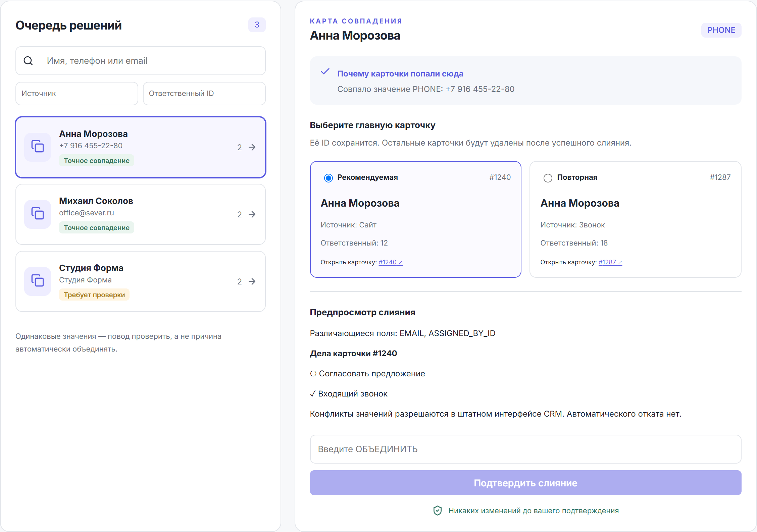
Task: Click arrow icon in Студия Форма row
Action: [x=252, y=281]
